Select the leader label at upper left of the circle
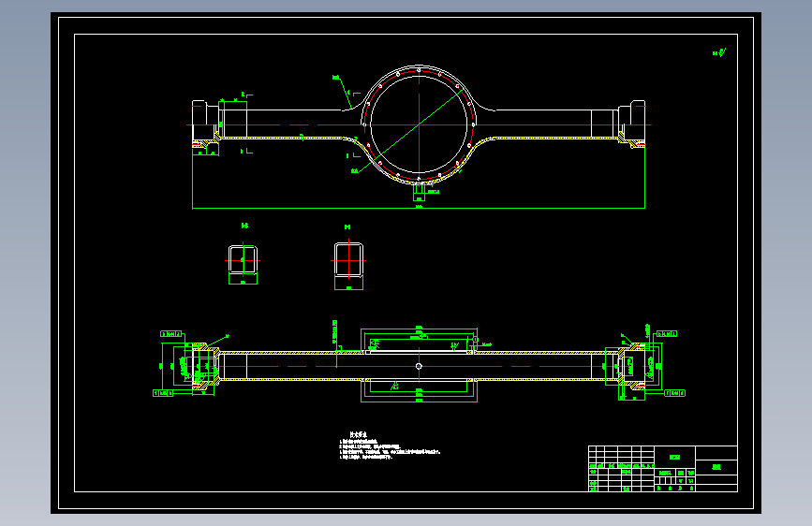 click(335, 78)
